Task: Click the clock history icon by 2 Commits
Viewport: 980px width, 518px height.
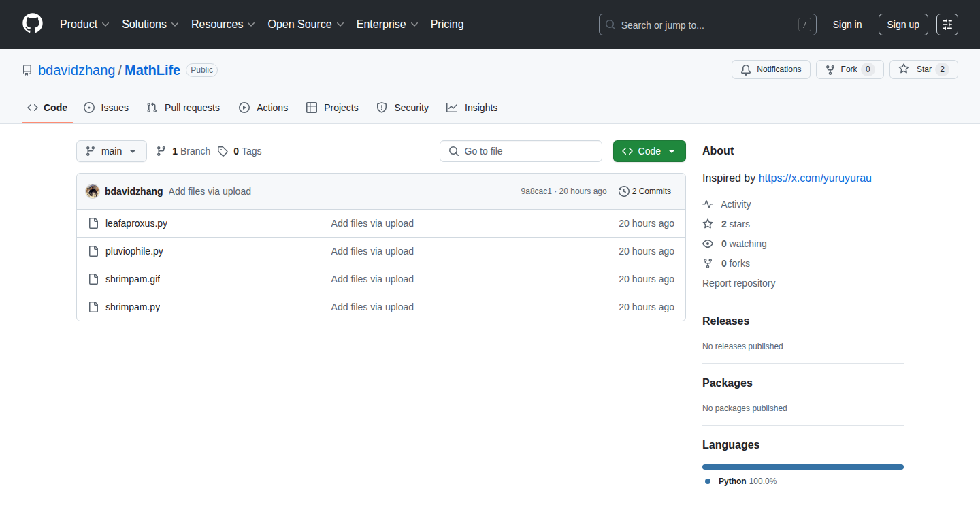Action: tap(623, 191)
